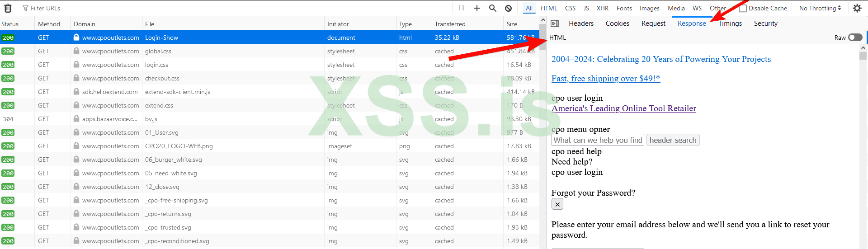Sort by Domain column header

click(106, 24)
